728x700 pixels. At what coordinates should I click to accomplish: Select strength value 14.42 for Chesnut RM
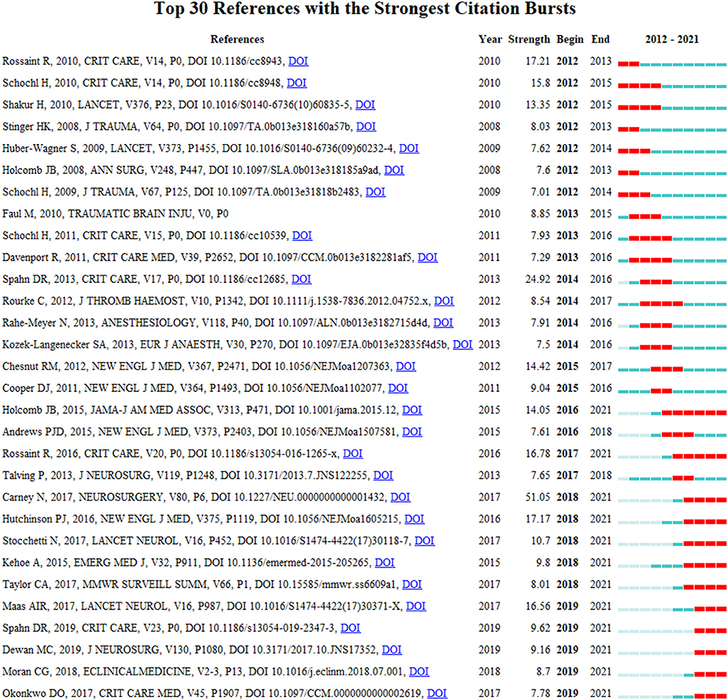click(x=538, y=366)
